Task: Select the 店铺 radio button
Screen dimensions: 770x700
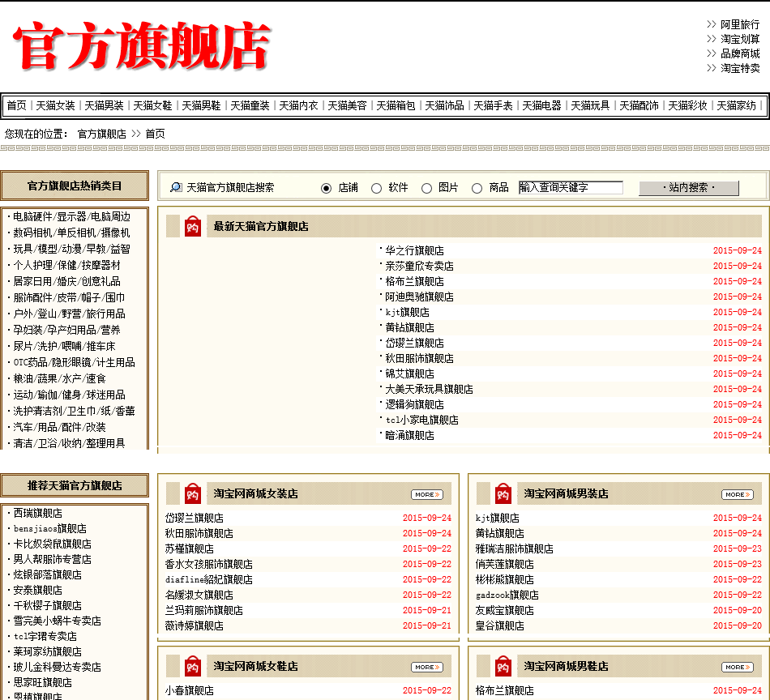Action: (x=326, y=188)
